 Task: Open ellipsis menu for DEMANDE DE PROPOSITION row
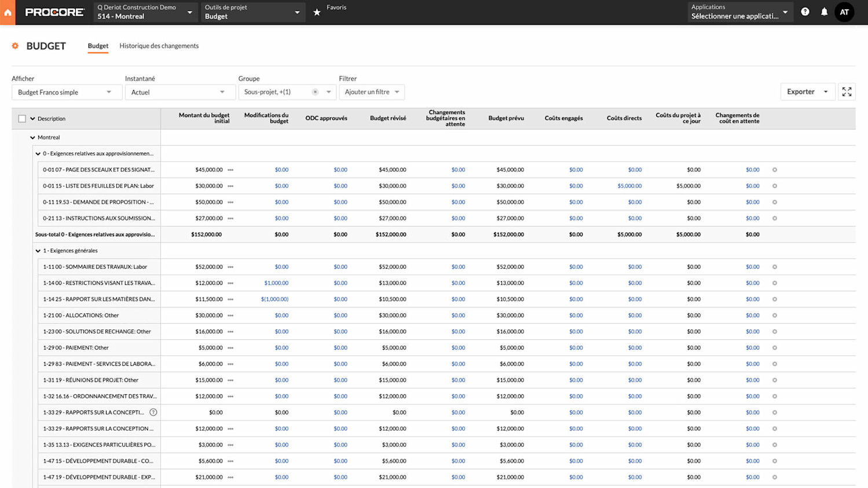tap(230, 202)
